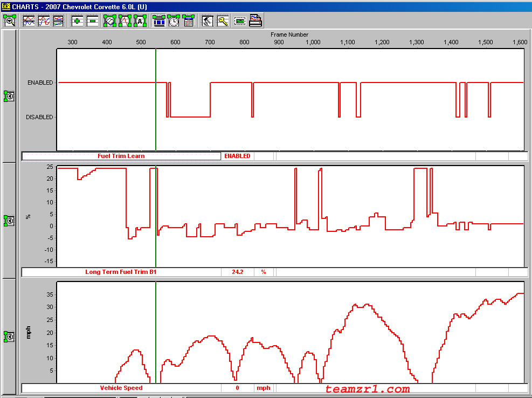This screenshot has width=532, height=398.
Task: Click the letter A text-scale toolbar icon
Action: click(140, 21)
